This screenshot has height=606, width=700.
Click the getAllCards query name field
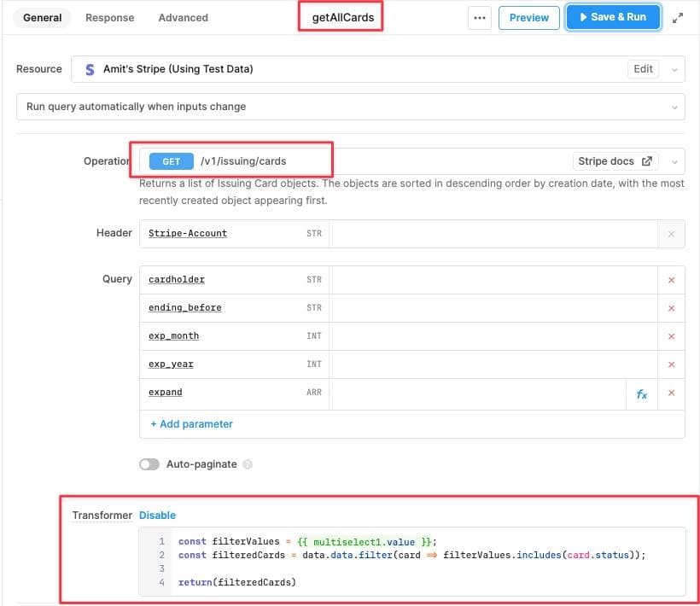point(341,16)
